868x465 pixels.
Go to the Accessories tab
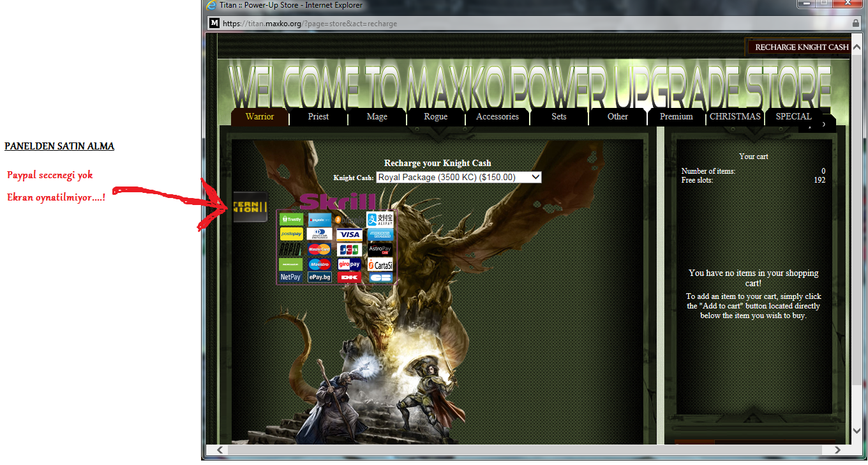(x=497, y=116)
